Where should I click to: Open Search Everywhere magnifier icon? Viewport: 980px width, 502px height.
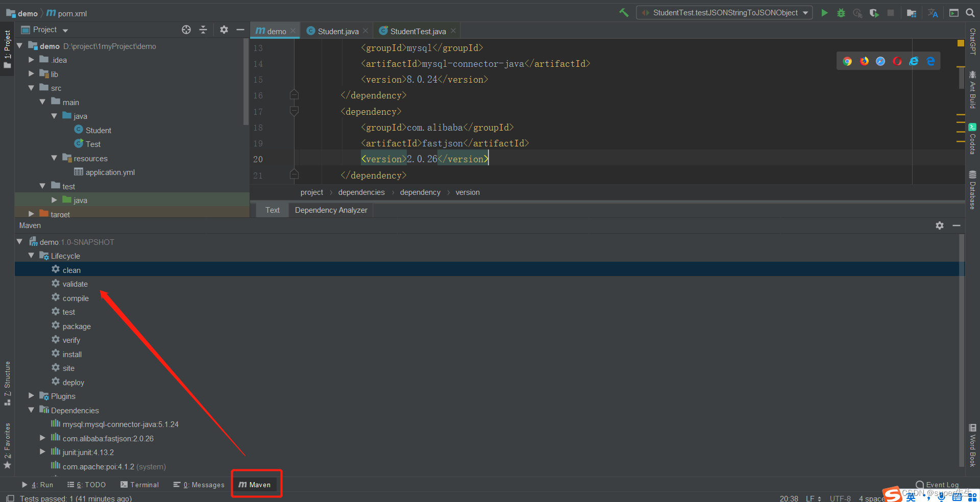970,13
